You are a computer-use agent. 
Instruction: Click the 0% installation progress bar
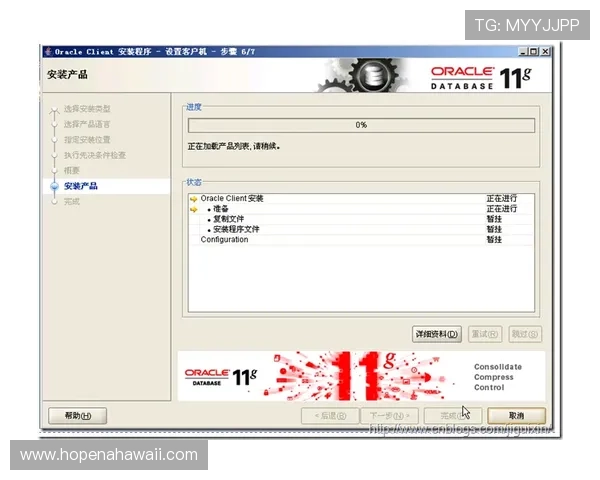click(361, 125)
